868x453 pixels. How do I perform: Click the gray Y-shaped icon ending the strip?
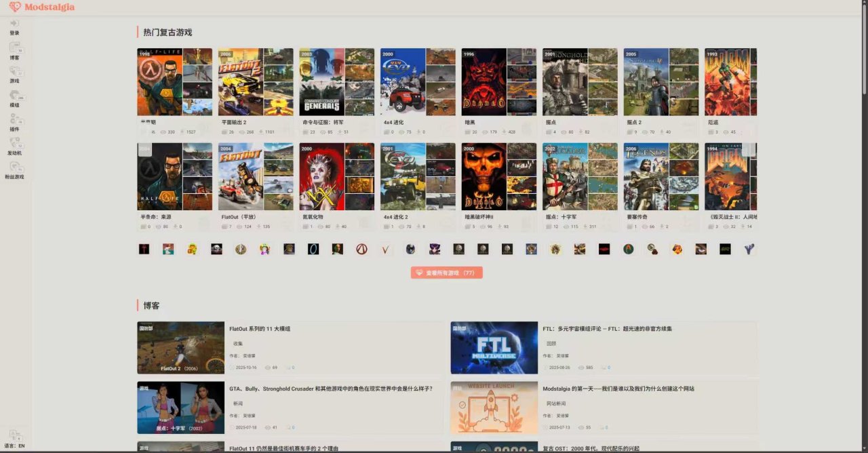749,249
